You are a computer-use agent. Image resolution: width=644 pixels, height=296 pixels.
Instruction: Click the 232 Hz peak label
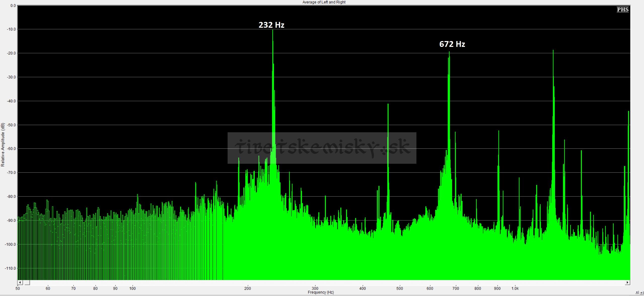point(271,25)
